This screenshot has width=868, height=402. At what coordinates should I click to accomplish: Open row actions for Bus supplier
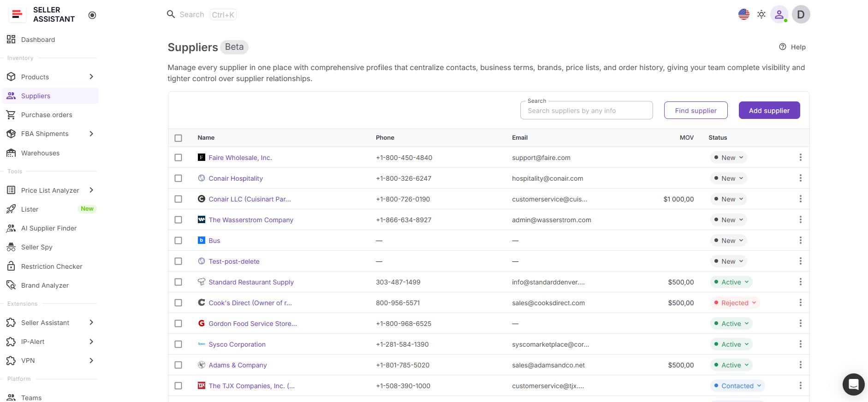coord(801,240)
